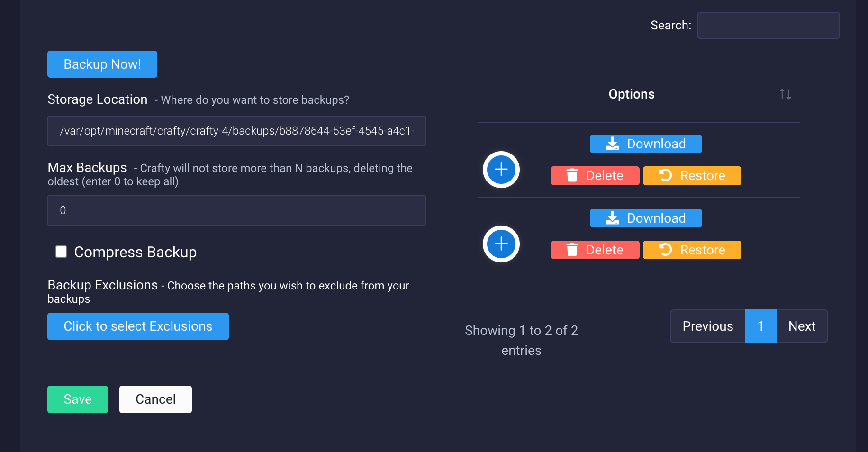Click the Max Backups number field
This screenshot has height=452, width=868.
pos(236,210)
